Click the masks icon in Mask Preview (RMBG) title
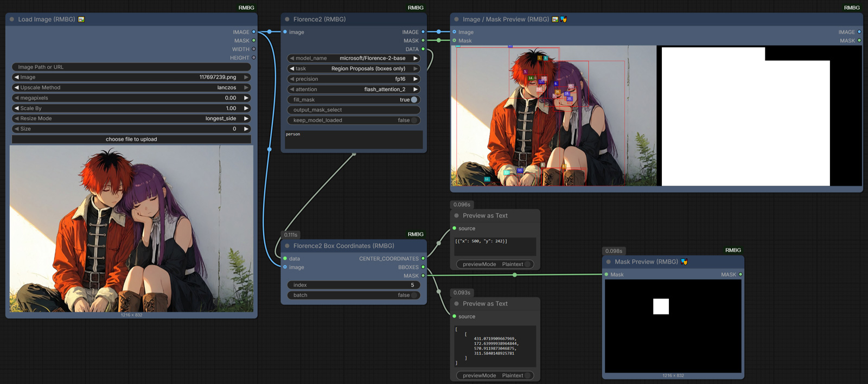868x384 pixels. click(x=685, y=261)
